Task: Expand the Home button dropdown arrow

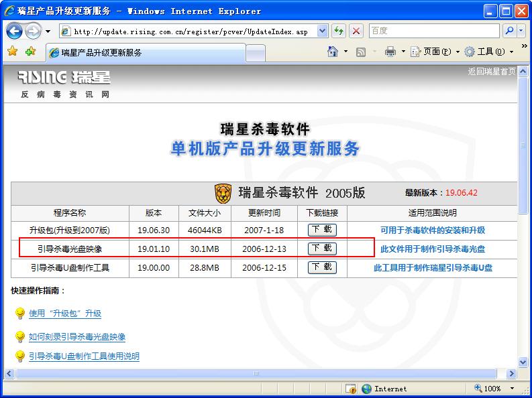Action: coord(345,52)
